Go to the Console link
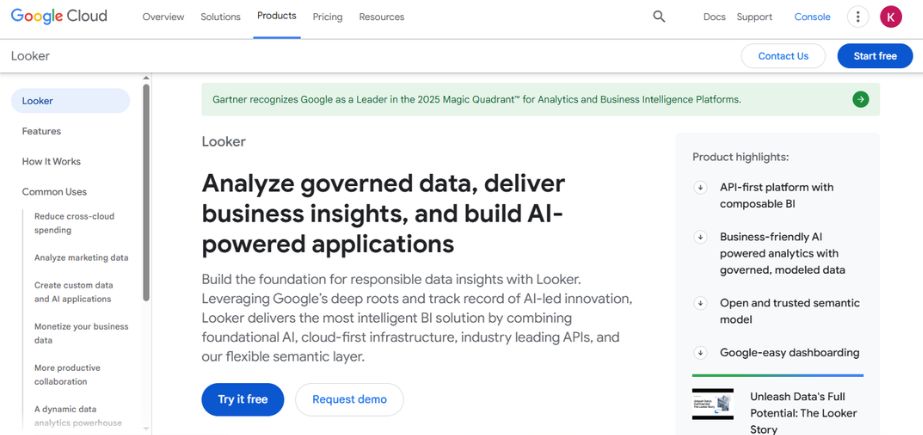The height and width of the screenshot is (435, 923). [812, 17]
